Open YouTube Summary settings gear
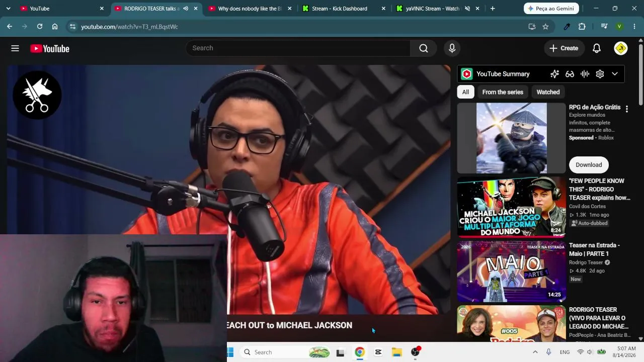 click(x=600, y=74)
